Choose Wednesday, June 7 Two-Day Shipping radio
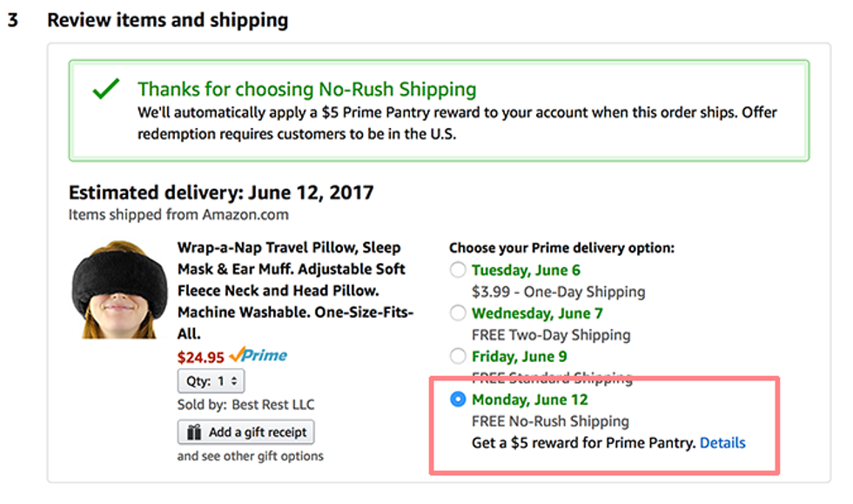Viewport: 853px width, 504px height. pyautogui.click(x=458, y=312)
